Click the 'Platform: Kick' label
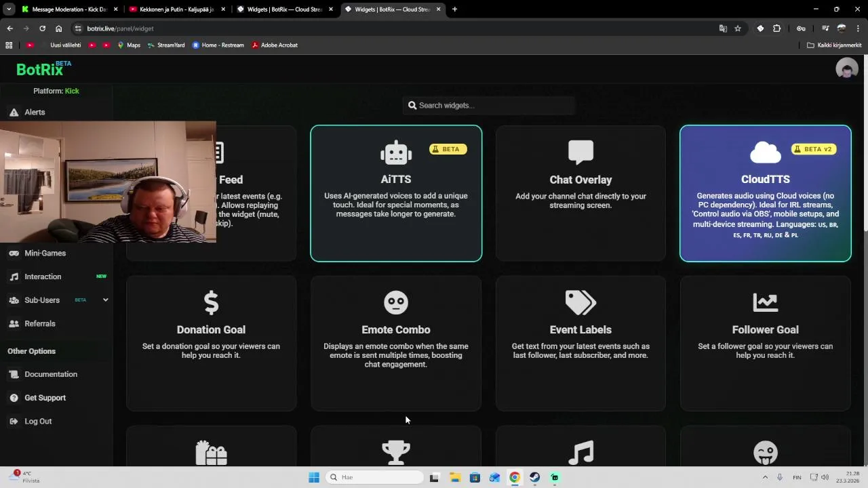Viewport: 868px width, 488px height. [x=56, y=91]
